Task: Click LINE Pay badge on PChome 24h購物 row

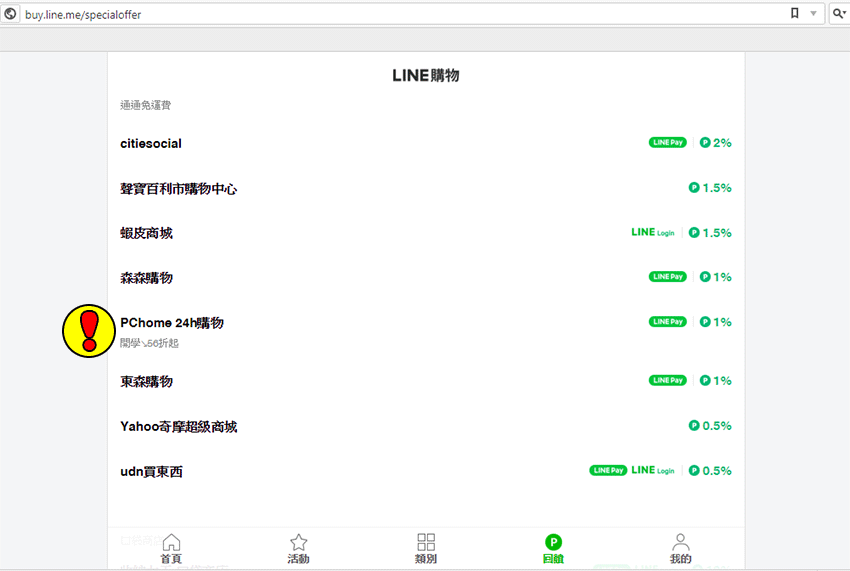Action: [667, 322]
